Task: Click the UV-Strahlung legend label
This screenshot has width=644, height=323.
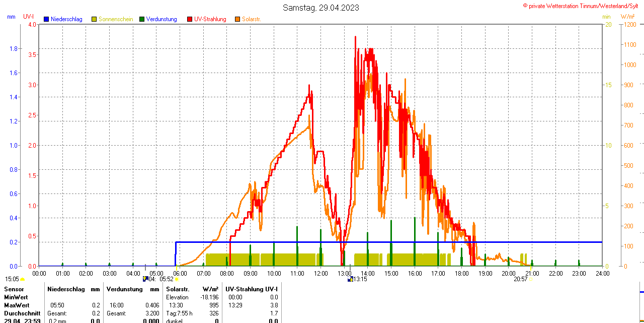Action: click(x=210, y=19)
